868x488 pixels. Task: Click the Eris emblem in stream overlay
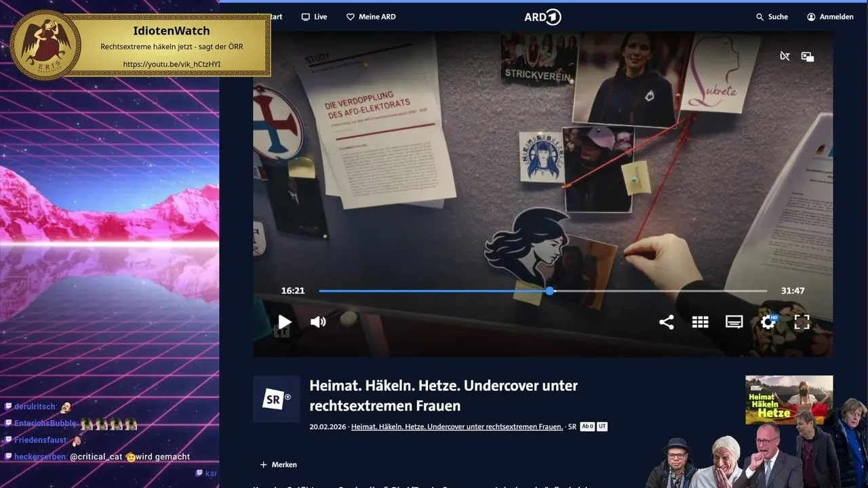tap(46, 45)
